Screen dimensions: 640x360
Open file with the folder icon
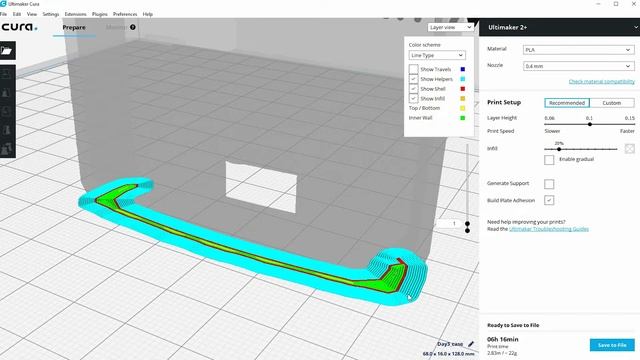pyautogui.click(x=7, y=51)
